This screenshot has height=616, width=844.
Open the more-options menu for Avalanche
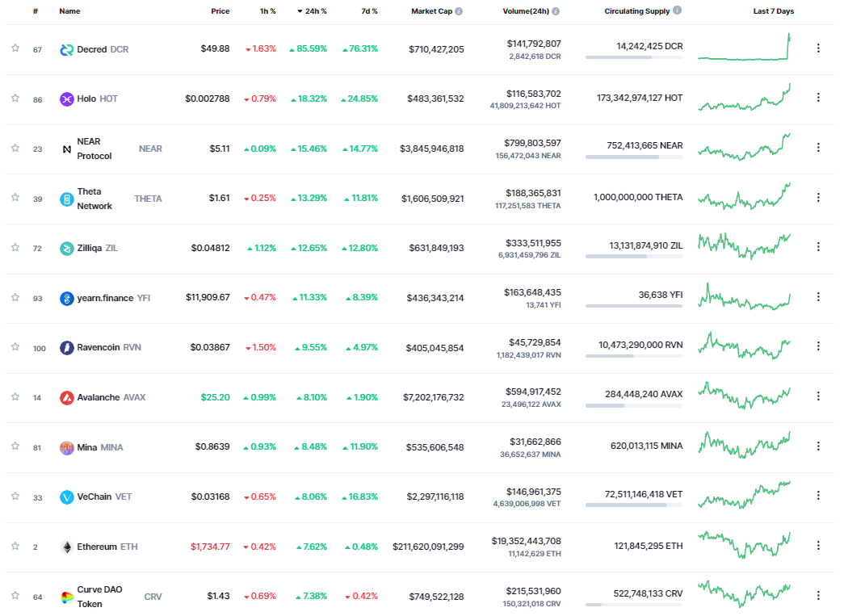click(818, 396)
